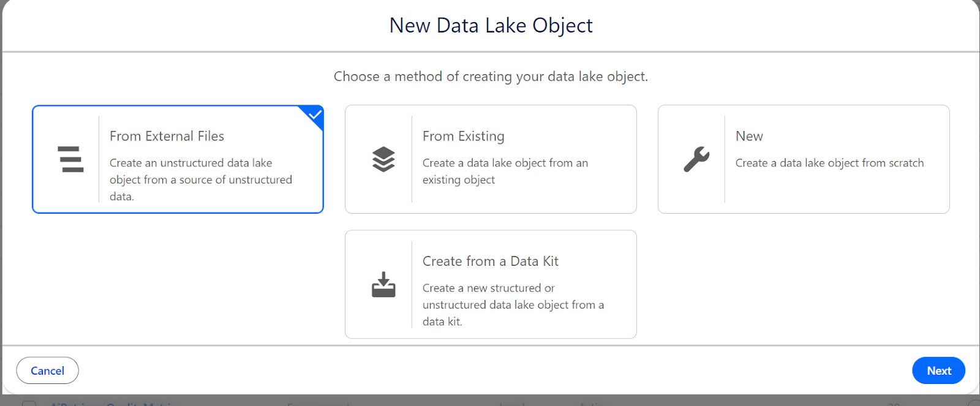The height and width of the screenshot is (406, 980).
Task: Click the "New Data Lake Object" dialog title
Action: 491,26
